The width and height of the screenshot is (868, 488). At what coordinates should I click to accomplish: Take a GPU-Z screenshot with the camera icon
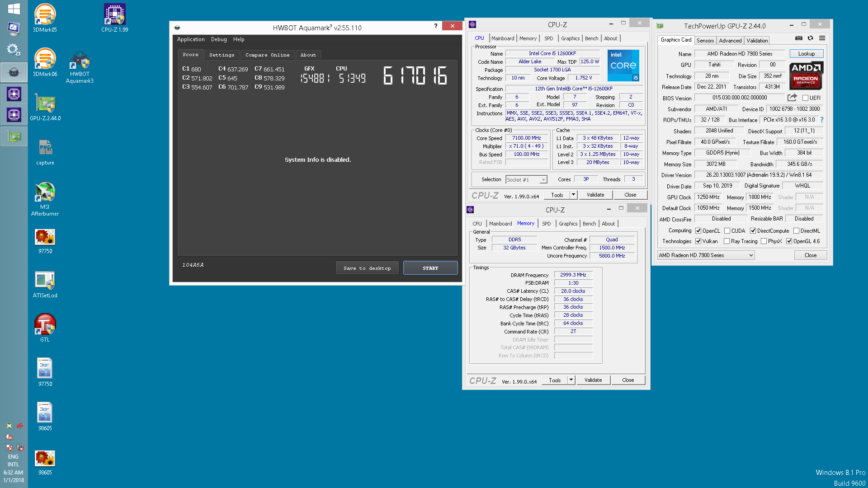coord(799,38)
